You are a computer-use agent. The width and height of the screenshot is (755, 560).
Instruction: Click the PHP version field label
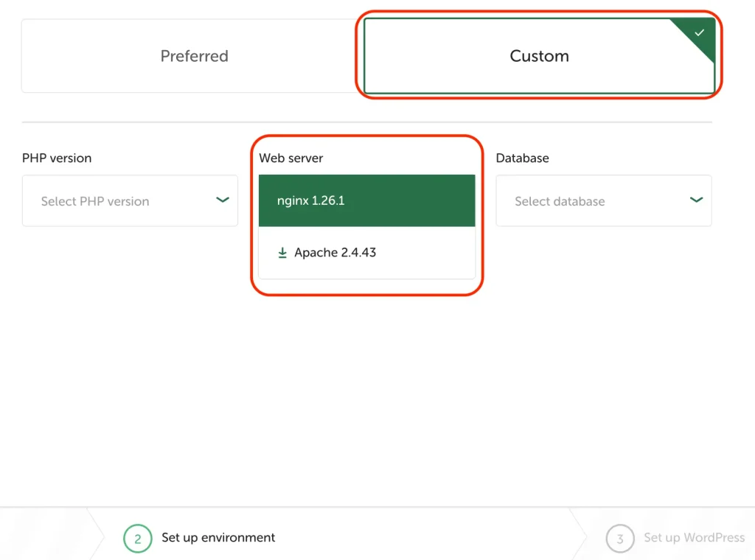click(57, 158)
